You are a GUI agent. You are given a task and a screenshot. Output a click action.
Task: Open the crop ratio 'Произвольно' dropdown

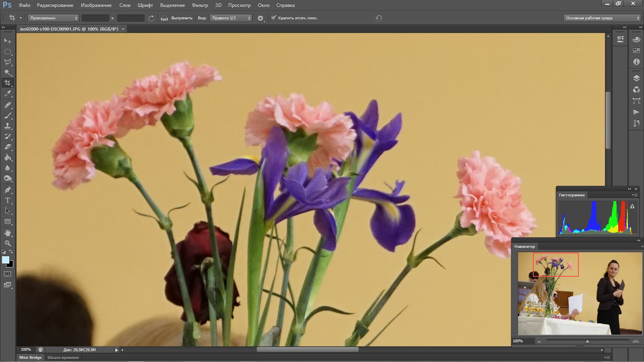(x=53, y=18)
